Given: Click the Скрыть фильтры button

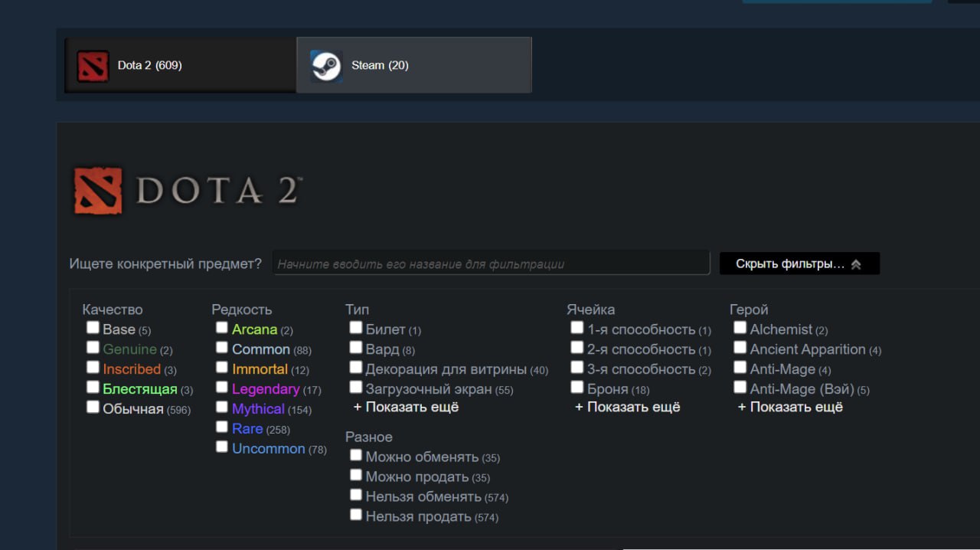Looking at the screenshot, I should [x=799, y=264].
